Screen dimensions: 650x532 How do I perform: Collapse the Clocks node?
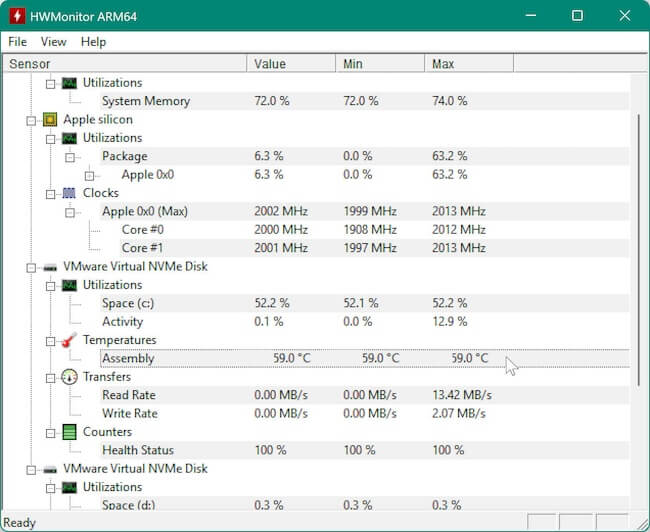(51, 194)
